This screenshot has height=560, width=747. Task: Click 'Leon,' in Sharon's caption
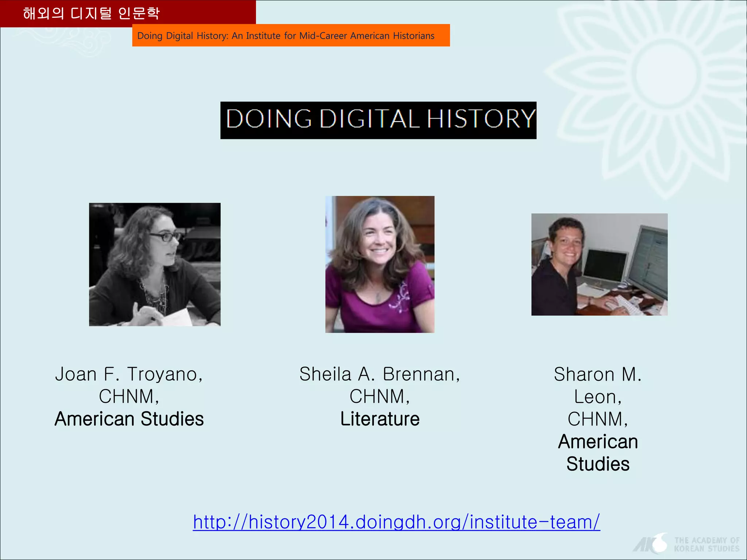[x=598, y=397]
